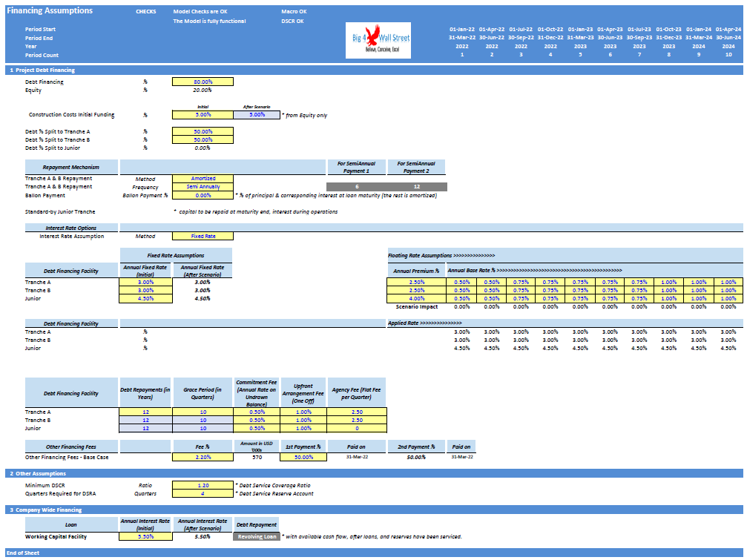The width and height of the screenshot is (747, 560).
Task: Select the Quarters Required for DSRA cell
Action: click(203, 494)
